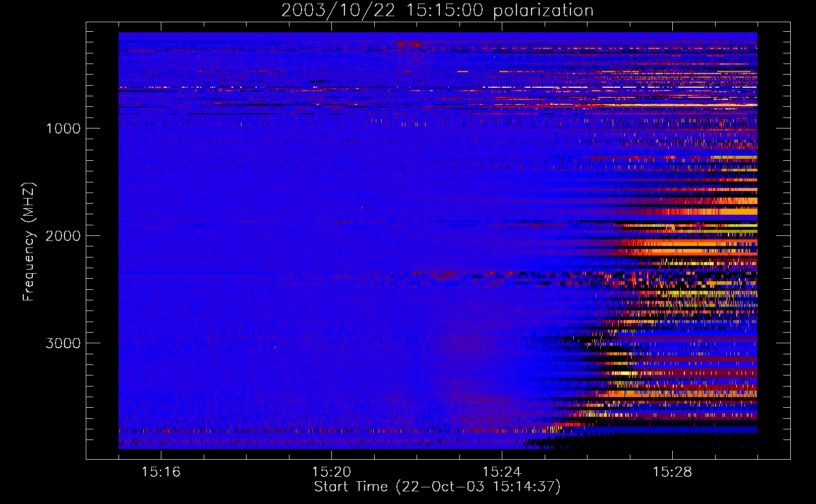Screen dimensions: 816x504
Task: Click the 3000 frequency tick label
Action: pyautogui.click(x=63, y=343)
